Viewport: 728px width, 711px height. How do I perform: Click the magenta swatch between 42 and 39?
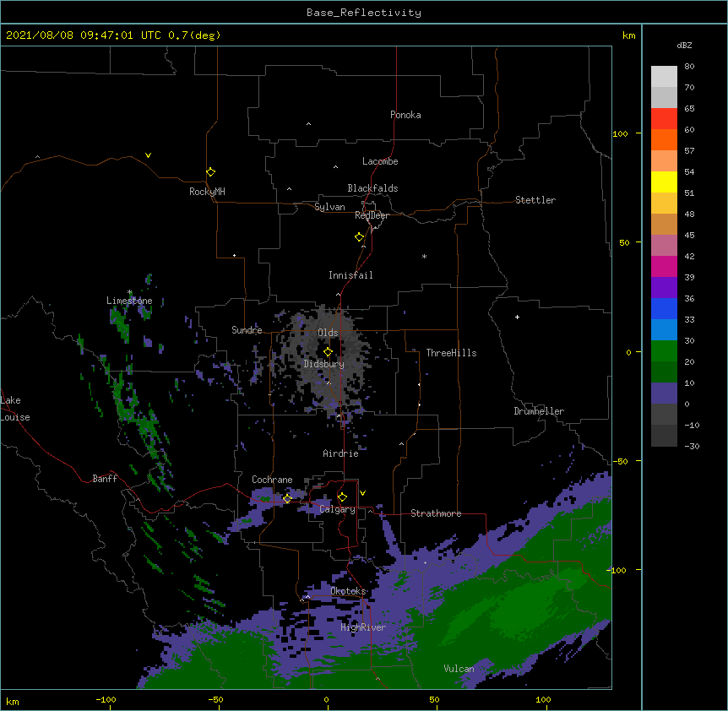coord(664,266)
